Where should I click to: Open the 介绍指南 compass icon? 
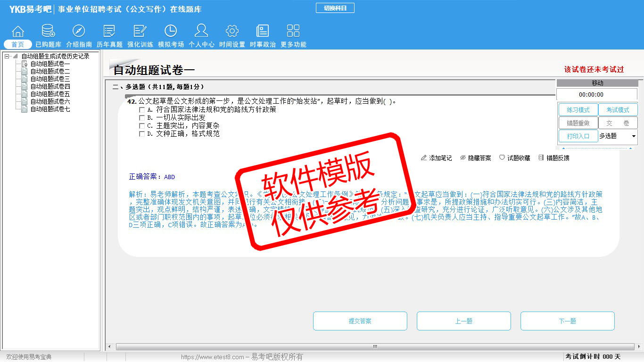(x=79, y=32)
